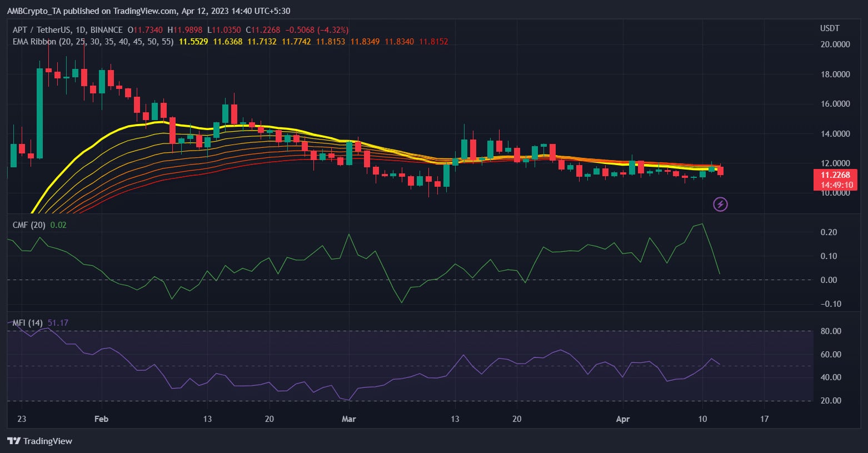Click the 0.00 CMF axis label

click(x=829, y=280)
